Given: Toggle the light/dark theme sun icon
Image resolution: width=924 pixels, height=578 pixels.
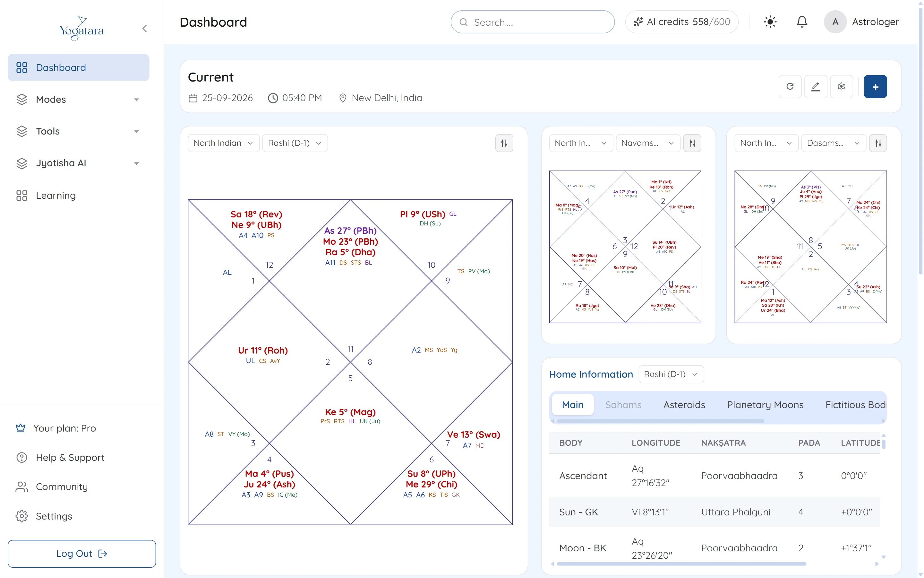Looking at the screenshot, I should click(x=770, y=22).
